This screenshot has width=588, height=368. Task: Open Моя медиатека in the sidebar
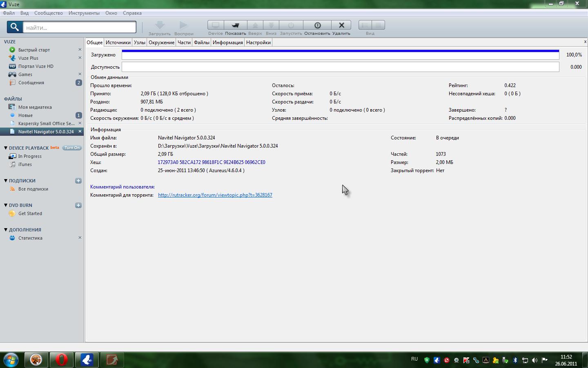pyautogui.click(x=35, y=107)
